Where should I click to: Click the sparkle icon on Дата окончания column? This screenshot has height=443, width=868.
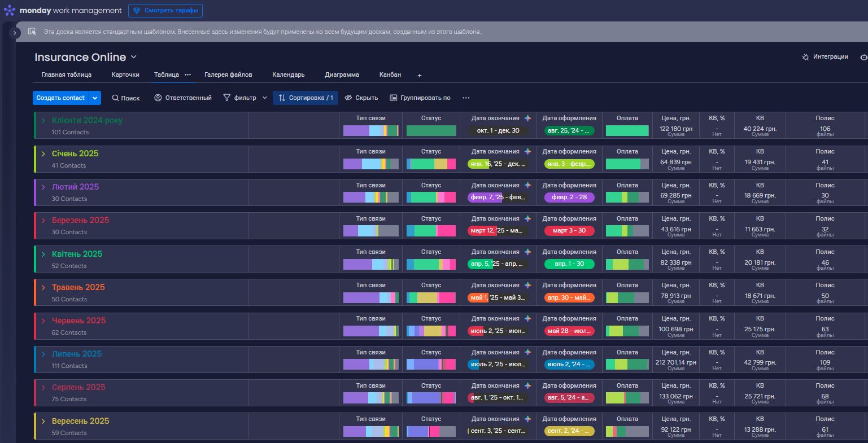[527, 117]
